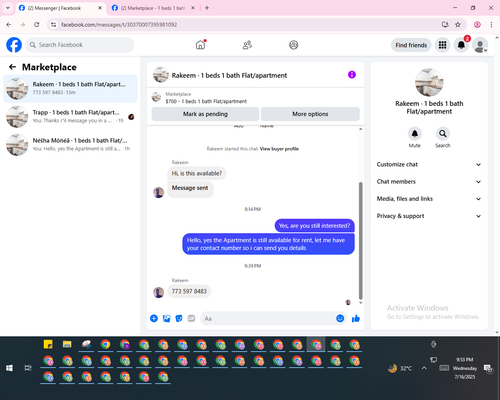
Task: Expand the Privacy & support section
Action: [x=429, y=216]
